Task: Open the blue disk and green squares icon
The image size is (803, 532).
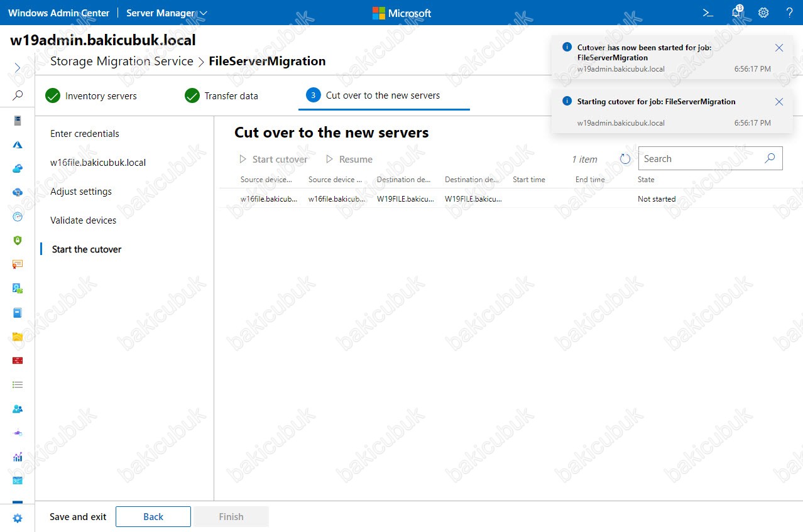Action: 18,288
